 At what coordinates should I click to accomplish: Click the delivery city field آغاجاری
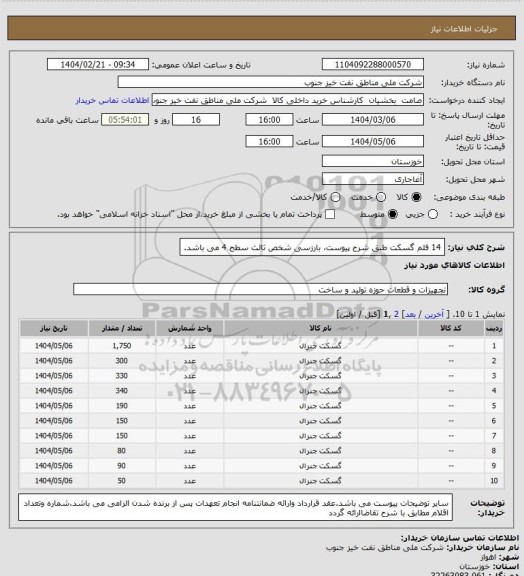click(373, 179)
